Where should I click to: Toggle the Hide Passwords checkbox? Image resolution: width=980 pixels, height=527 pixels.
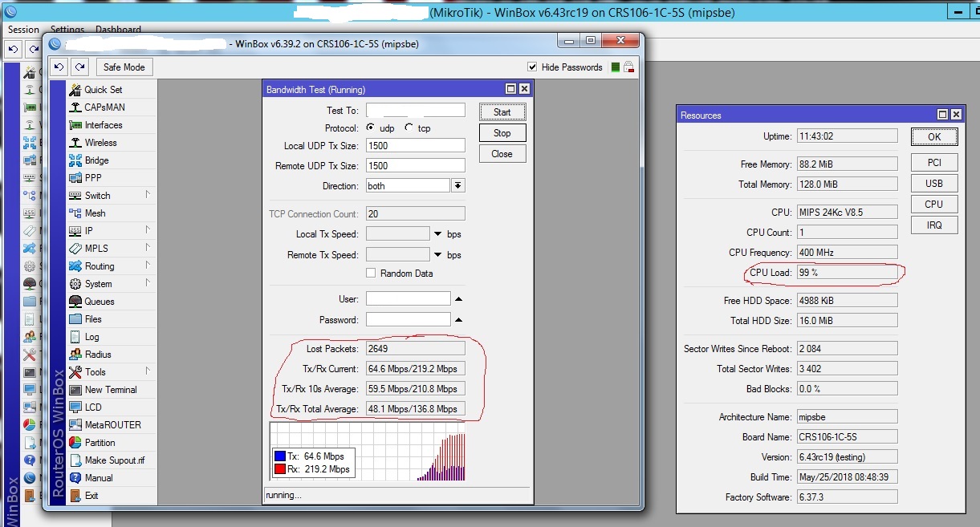point(532,67)
